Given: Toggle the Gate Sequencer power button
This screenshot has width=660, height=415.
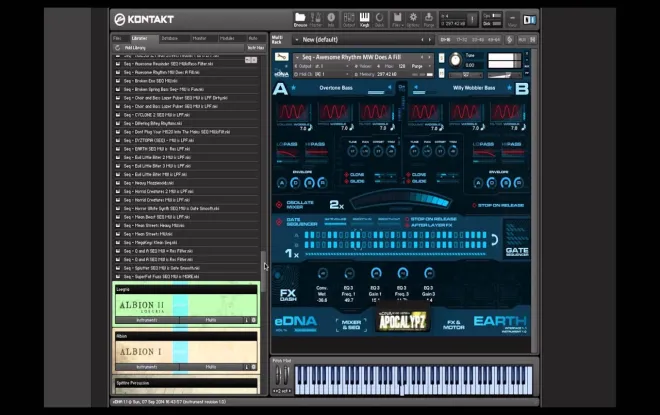Looking at the screenshot, I should (279, 222).
